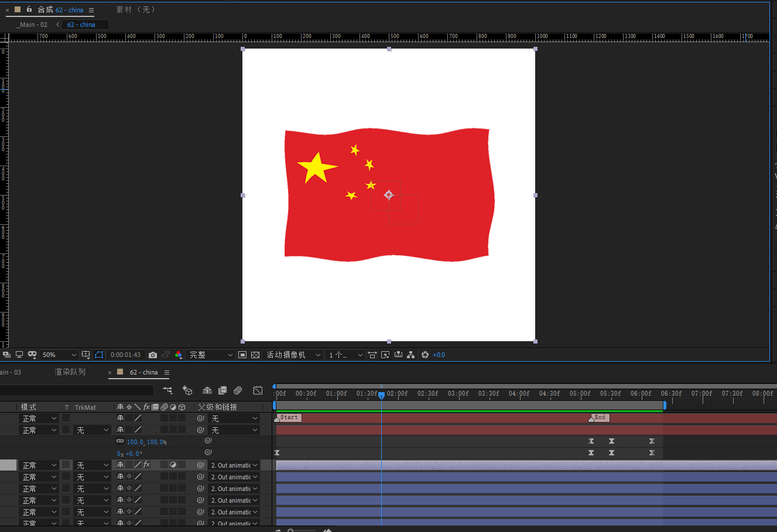
Task: Click the End marker in timeline
Action: pyautogui.click(x=599, y=418)
